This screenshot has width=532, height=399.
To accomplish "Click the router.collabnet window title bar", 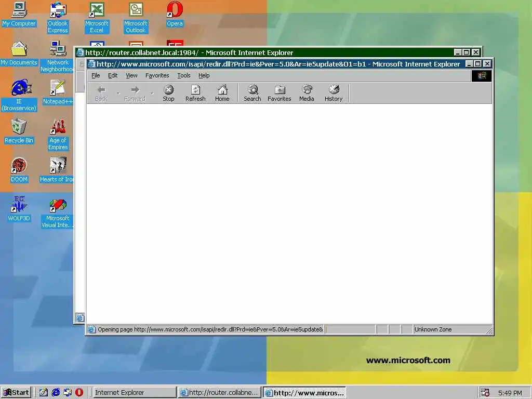I will 264,52.
